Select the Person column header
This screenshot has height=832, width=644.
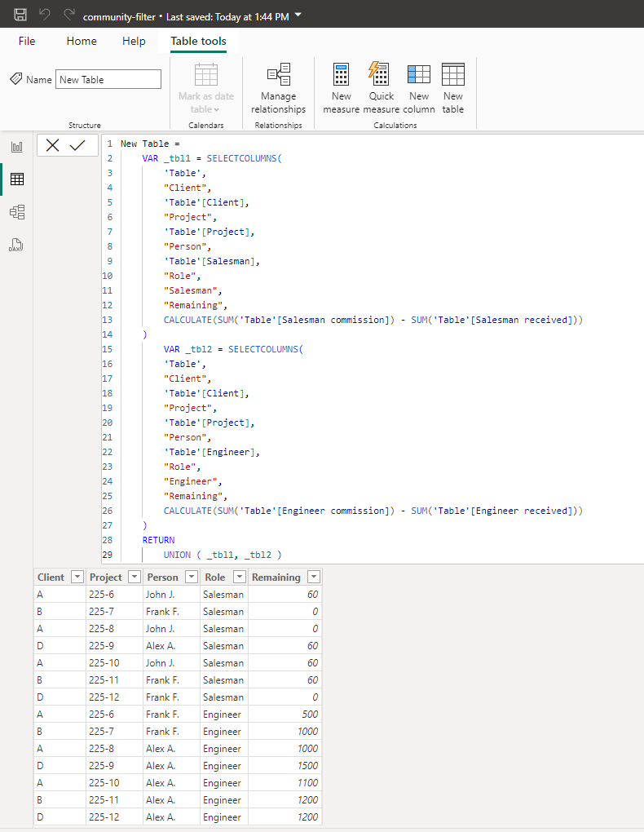162,577
